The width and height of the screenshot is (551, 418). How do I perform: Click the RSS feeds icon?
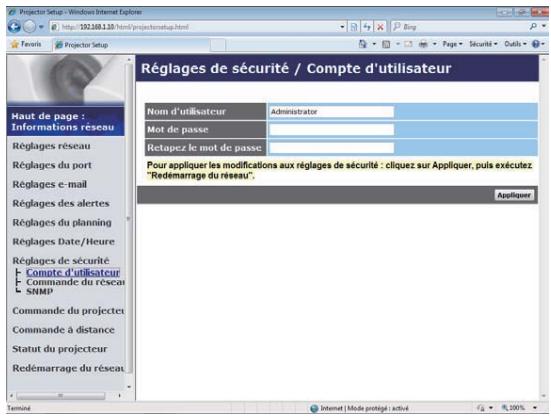click(386, 44)
